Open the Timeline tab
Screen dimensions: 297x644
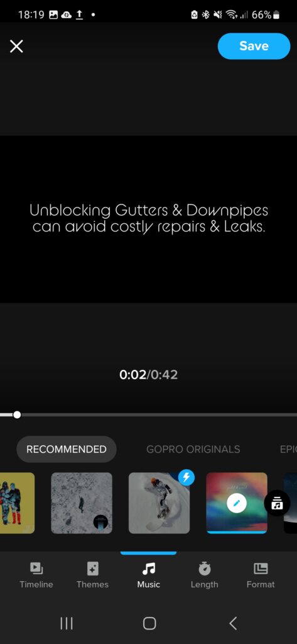pos(36,576)
